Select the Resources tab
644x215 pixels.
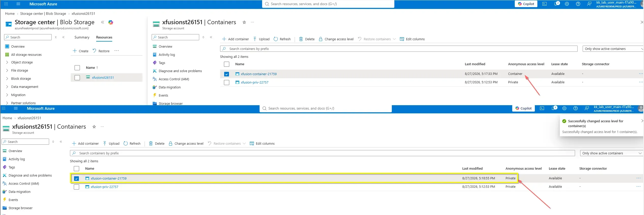click(x=104, y=37)
